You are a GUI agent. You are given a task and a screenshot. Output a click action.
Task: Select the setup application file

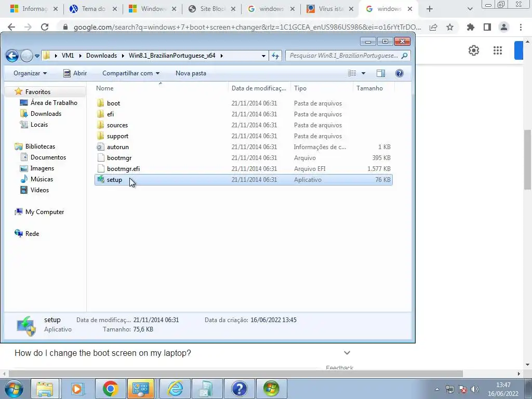point(244,180)
